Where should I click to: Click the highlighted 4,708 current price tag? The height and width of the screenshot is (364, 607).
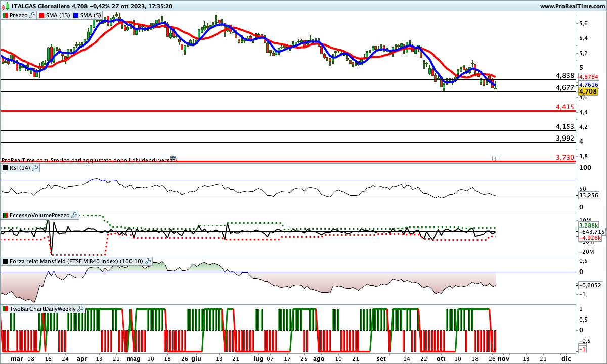coord(588,92)
